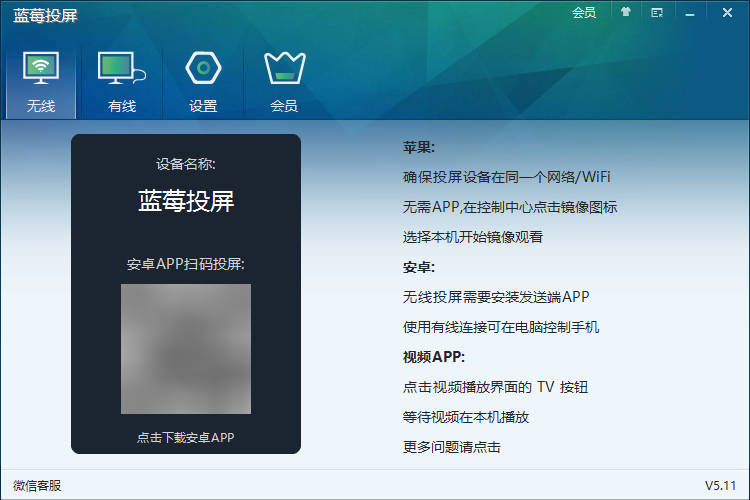Click the 蓝莓投屏 window title text

point(45,15)
